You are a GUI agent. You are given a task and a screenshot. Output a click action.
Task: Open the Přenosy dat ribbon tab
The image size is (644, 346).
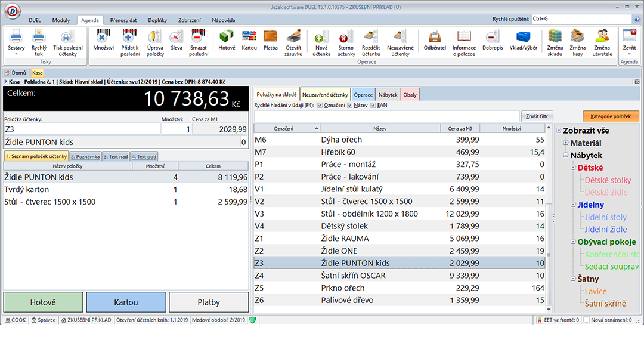pyautogui.click(x=123, y=20)
